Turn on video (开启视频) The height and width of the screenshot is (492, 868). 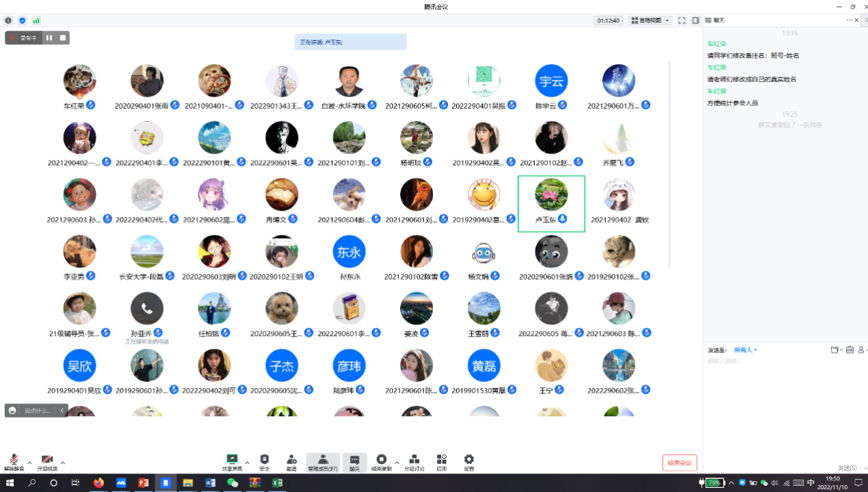coord(47,461)
